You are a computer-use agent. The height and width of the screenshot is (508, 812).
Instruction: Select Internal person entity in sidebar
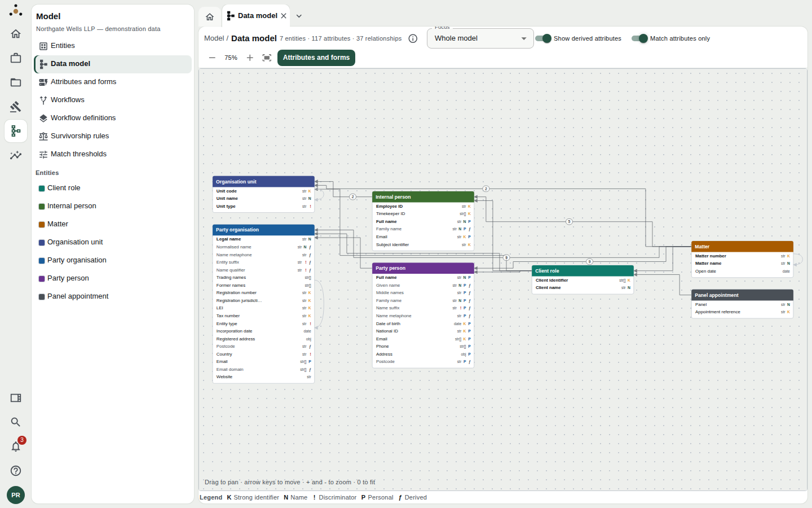point(113,206)
